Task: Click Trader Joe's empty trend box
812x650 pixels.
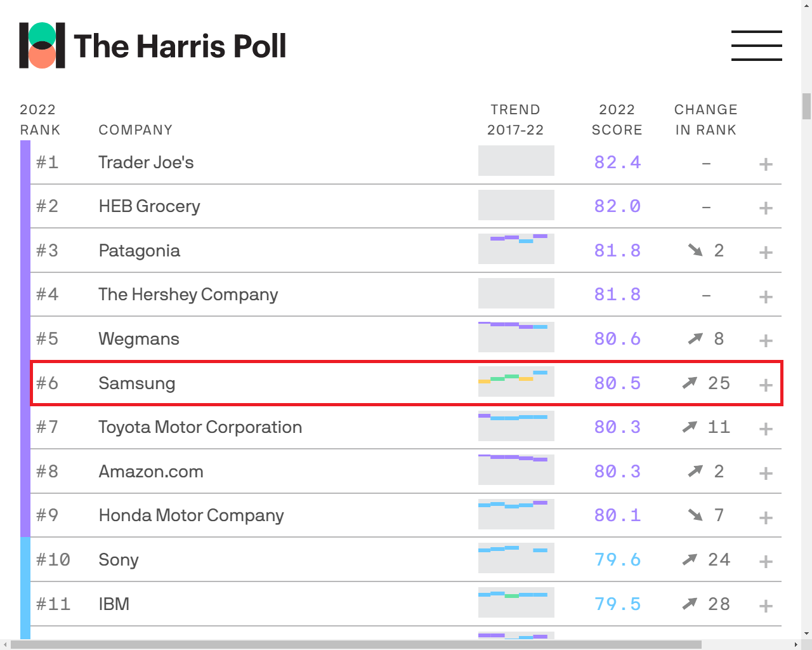Action: (516, 161)
